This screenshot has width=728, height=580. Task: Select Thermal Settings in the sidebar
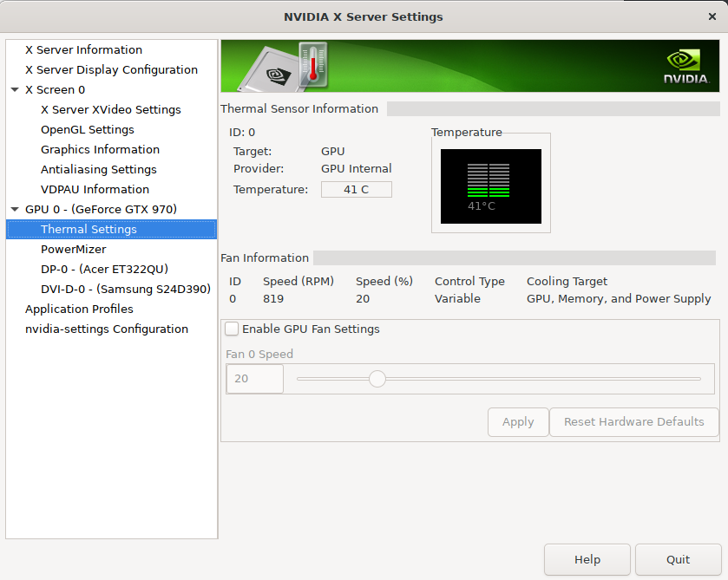pyautogui.click(x=111, y=229)
